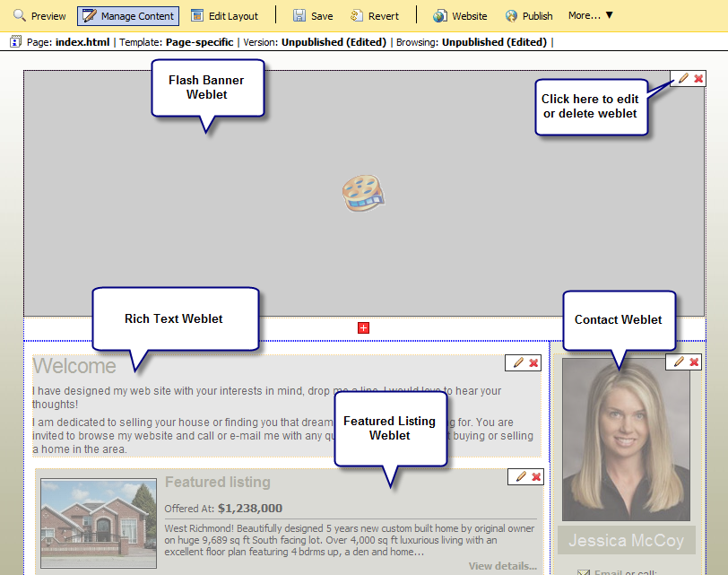Click the featured listing house thumbnail
This screenshot has height=575, width=728.
pos(99,524)
